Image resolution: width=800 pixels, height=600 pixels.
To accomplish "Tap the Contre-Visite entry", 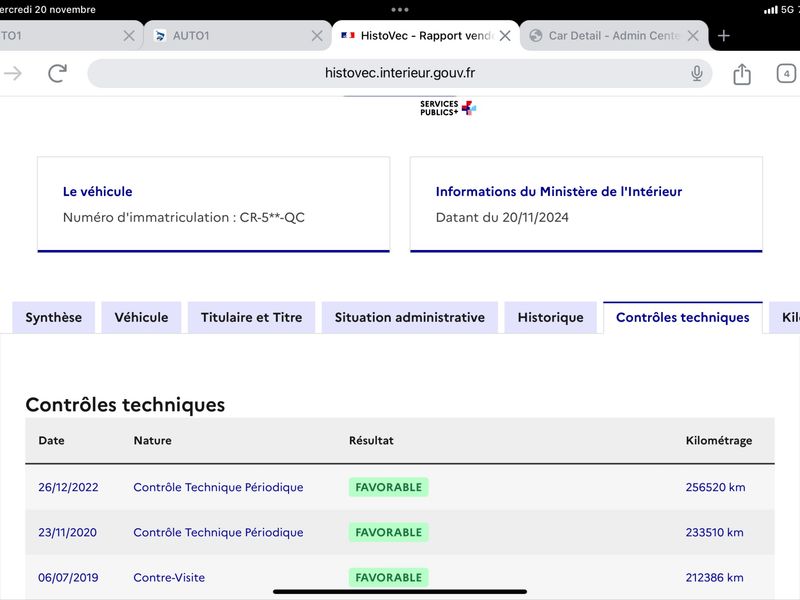I will coord(169,578).
